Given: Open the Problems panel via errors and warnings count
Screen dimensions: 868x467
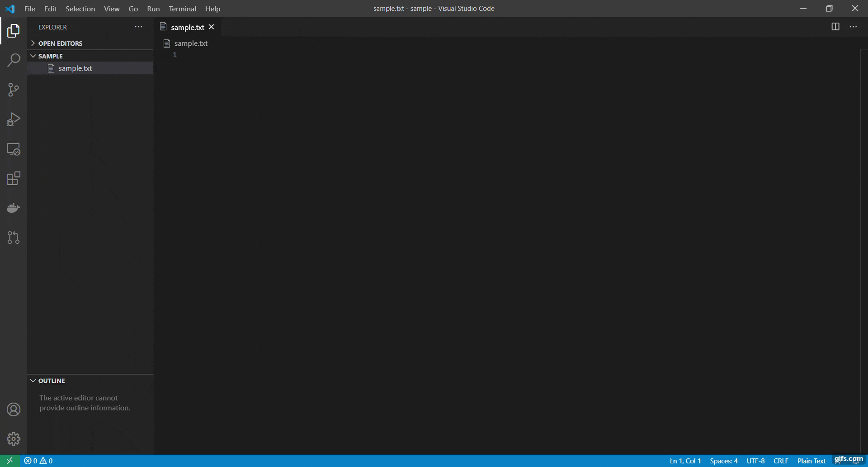Looking at the screenshot, I should [38, 461].
